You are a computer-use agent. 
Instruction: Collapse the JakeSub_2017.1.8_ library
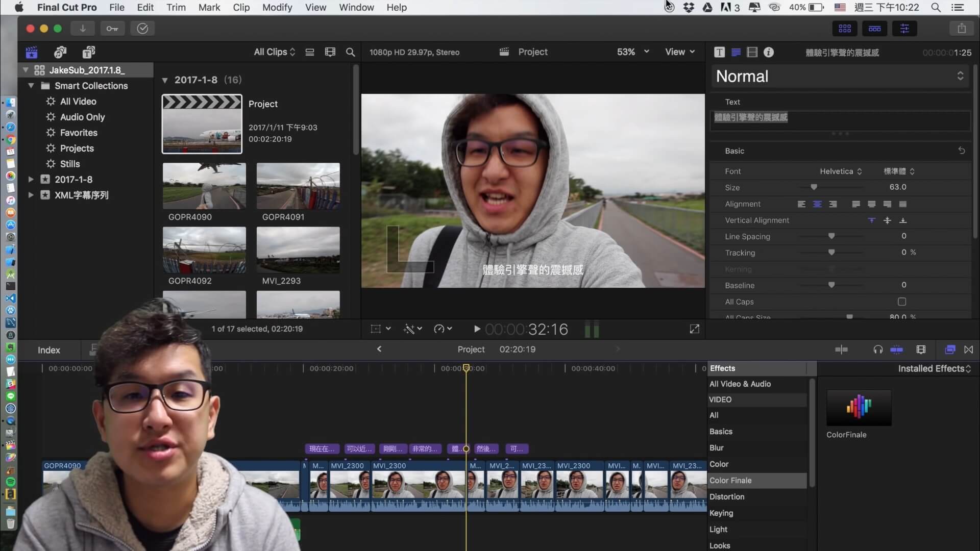[x=26, y=70]
